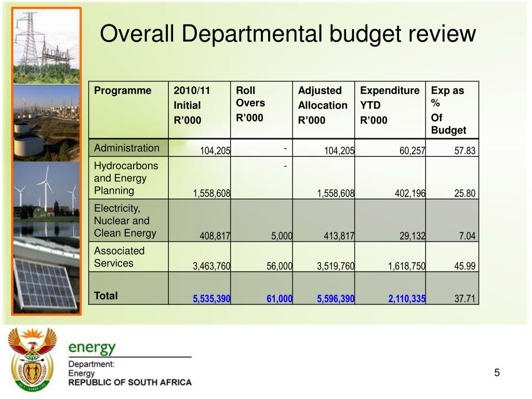Select the 'Administration' row label

tap(127, 148)
